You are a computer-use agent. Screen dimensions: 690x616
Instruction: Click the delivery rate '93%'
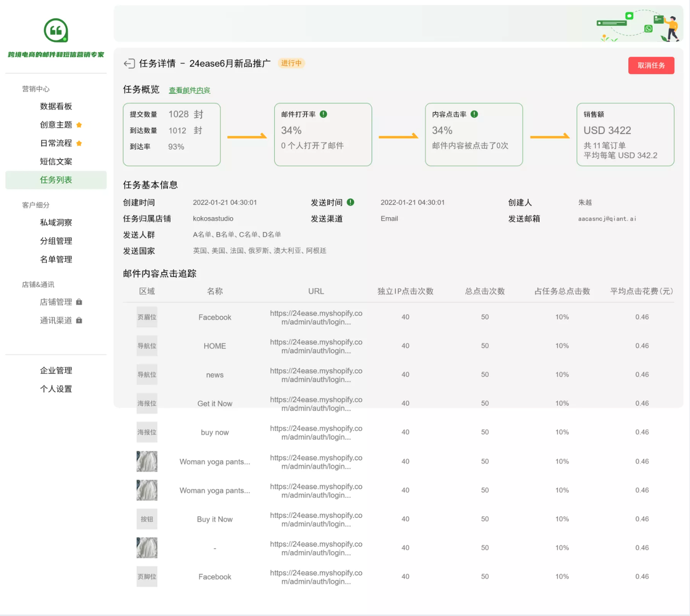176,147
